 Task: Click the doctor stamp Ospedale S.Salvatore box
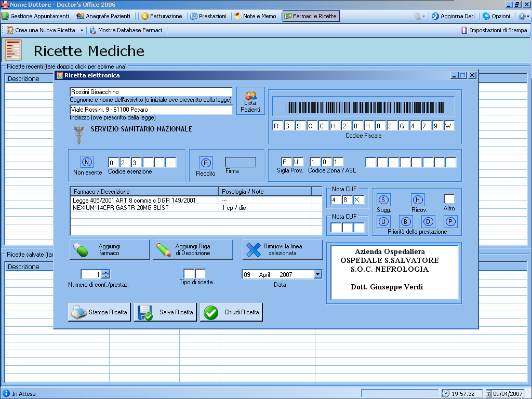[x=394, y=273]
